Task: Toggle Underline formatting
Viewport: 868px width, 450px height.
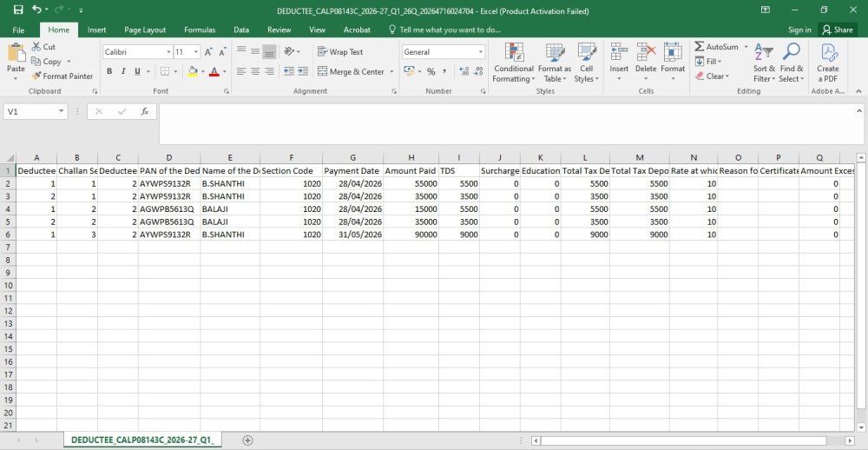Action: (x=137, y=71)
